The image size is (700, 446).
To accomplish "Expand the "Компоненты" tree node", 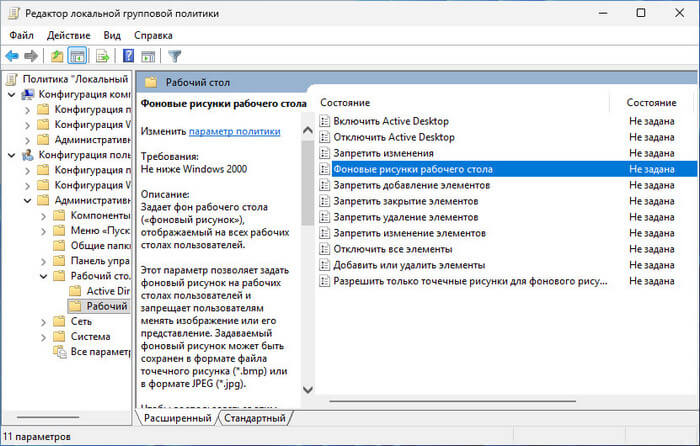I will 43,216.
